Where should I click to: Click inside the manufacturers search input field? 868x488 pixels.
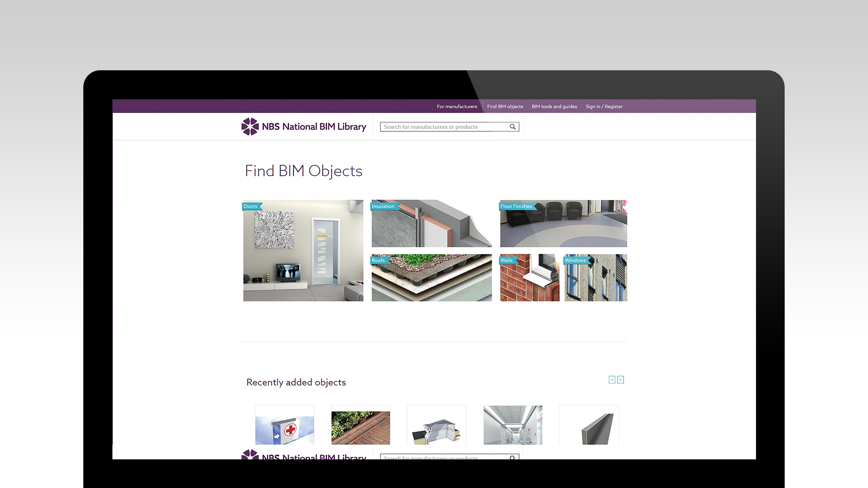point(438,127)
